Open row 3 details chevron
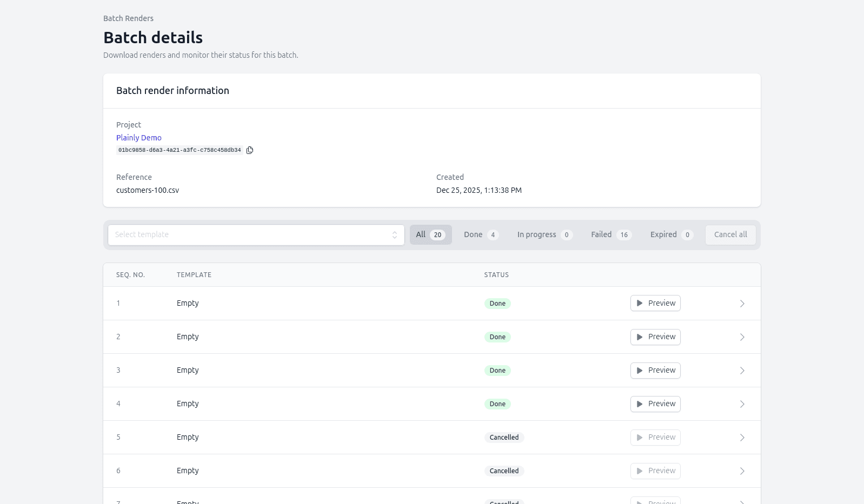The height and width of the screenshot is (504, 864). point(742,371)
